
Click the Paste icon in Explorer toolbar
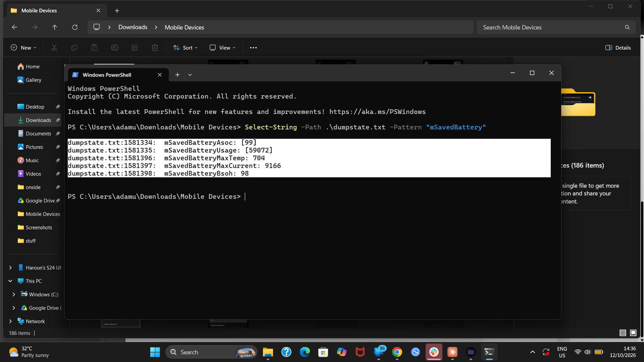pyautogui.click(x=94, y=48)
